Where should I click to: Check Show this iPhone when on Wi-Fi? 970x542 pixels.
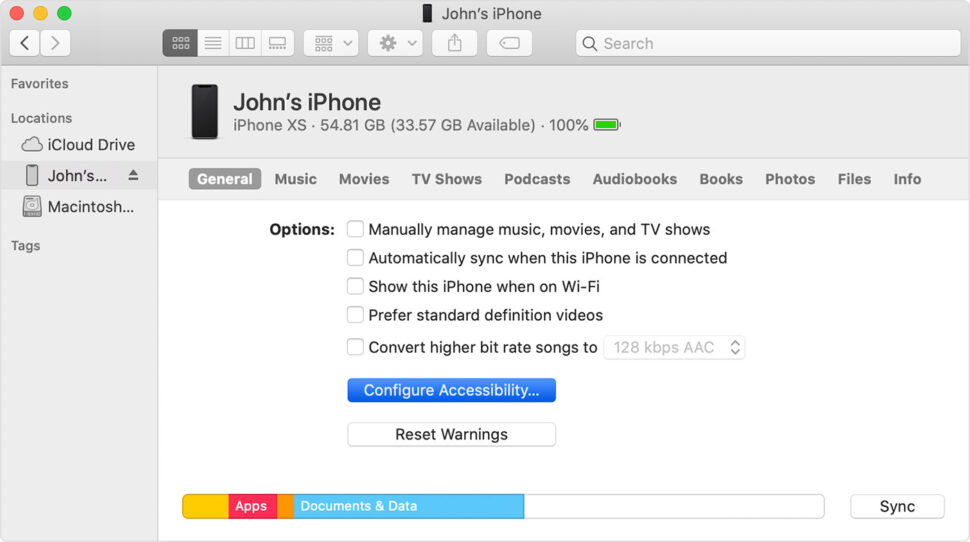tap(355, 286)
